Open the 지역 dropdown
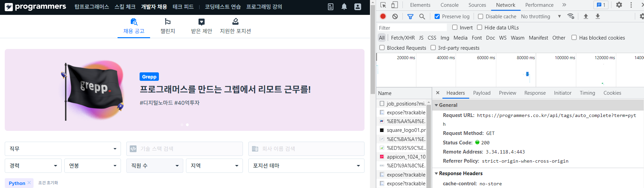The image size is (644, 188). (214, 166)
